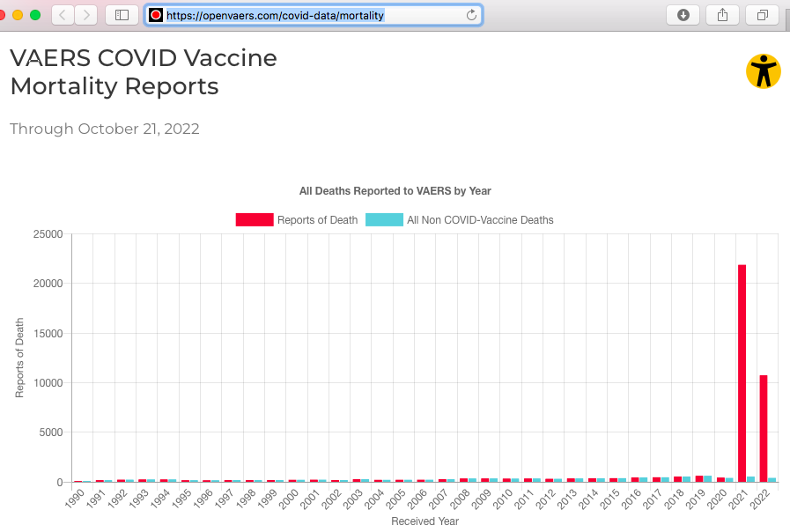
Task: Click the Share icon in toolbar
Action: click(x=722, y=15)
